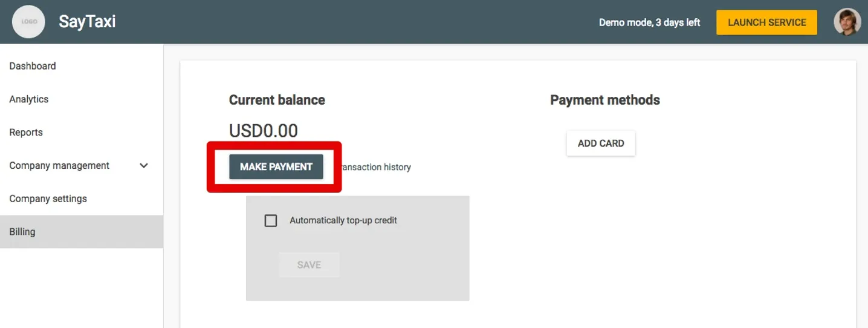Viewport: 868px width, 328px height.
Task: Expand the Company management chevron arrow
Action: pyautogui.click(x=144, y=165)
